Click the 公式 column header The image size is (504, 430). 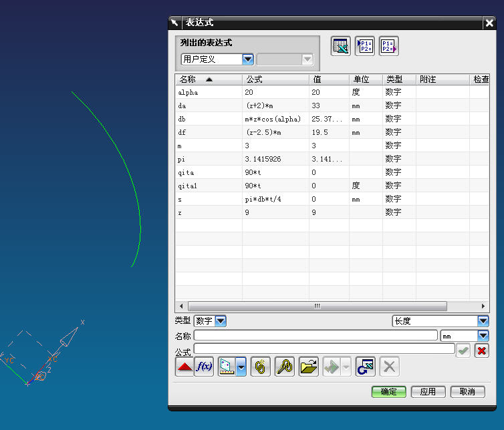275,79
